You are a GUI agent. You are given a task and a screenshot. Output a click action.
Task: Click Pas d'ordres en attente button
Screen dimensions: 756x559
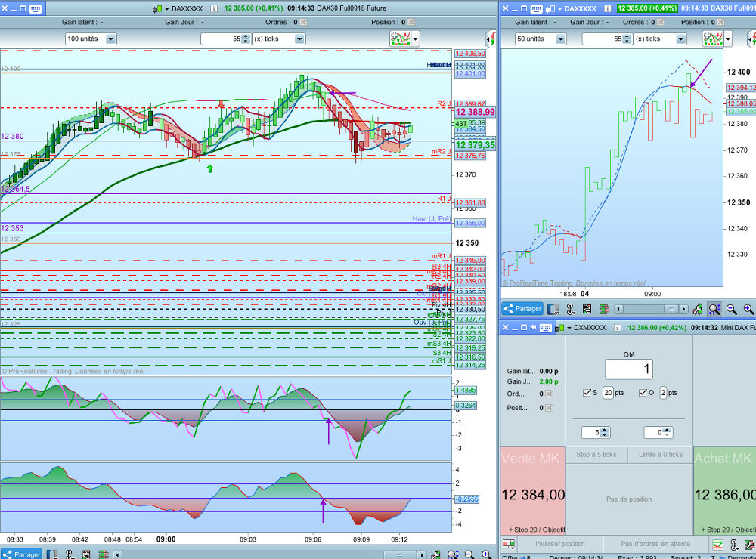tap(655, 544)
